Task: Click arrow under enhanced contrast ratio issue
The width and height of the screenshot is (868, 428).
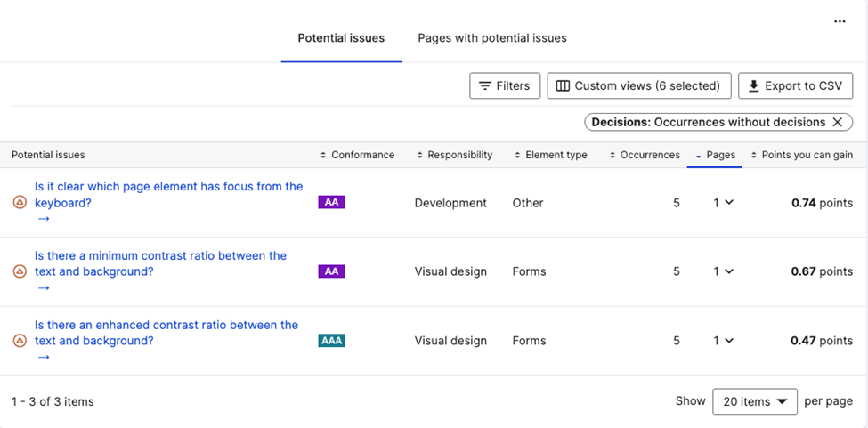Action: tap(44, 357)
